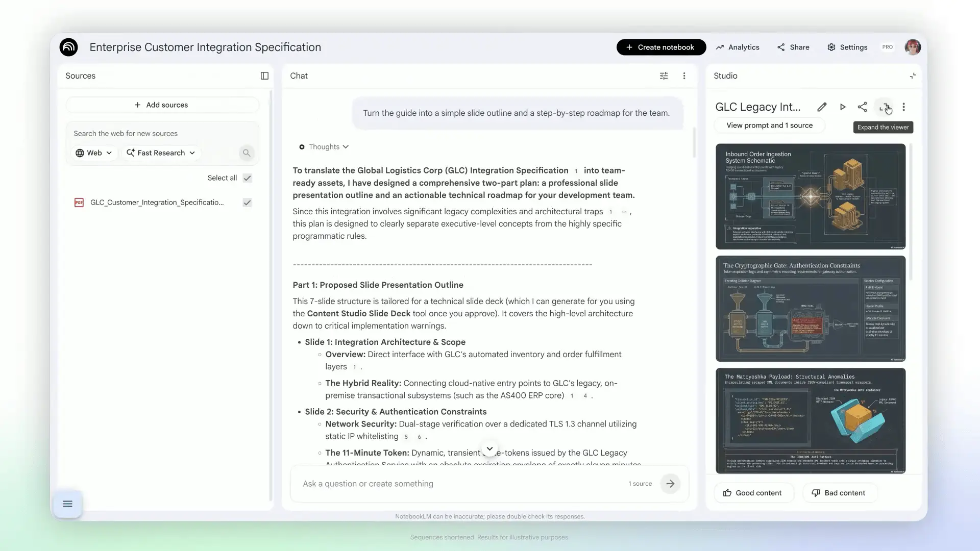Click the chat panel scrollbar
The height and width of the screenshot is (551, 980).
[694, 143]
